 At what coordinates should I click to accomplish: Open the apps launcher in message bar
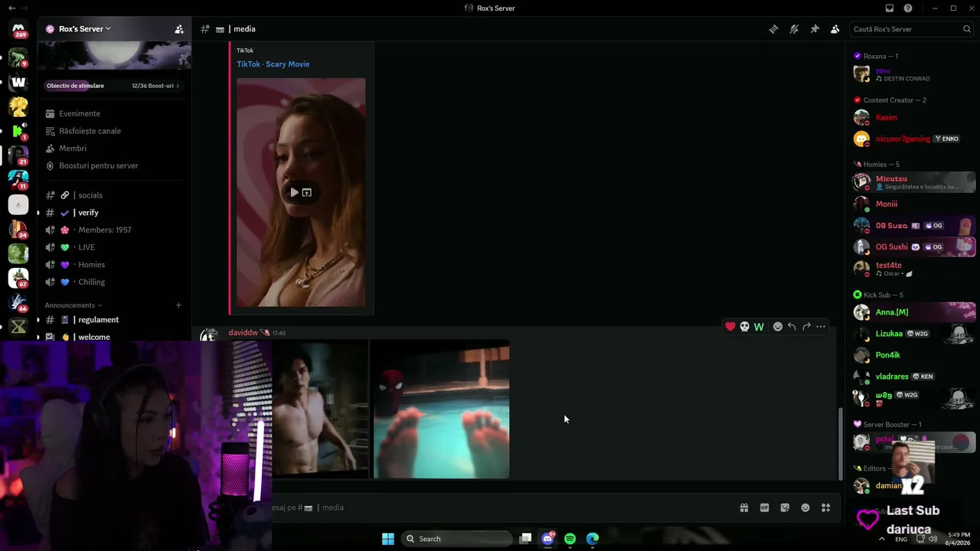click(x=825, y=507)
